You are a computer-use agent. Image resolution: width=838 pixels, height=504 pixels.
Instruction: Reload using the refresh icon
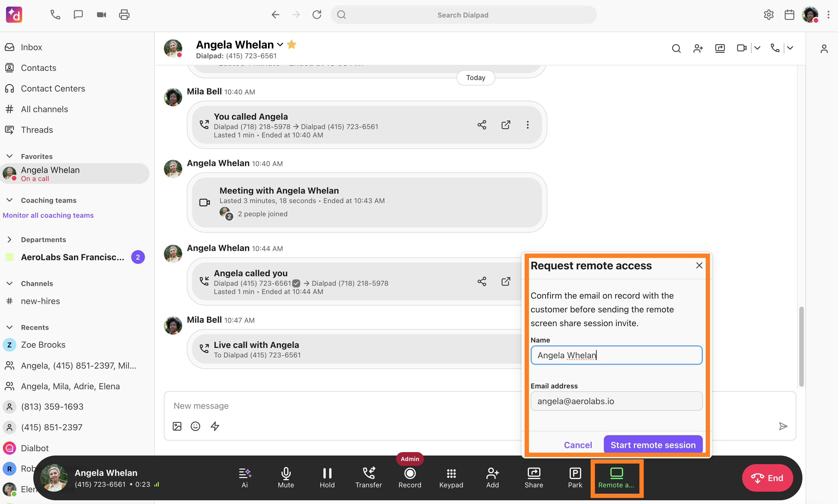(x=317, y=15)
